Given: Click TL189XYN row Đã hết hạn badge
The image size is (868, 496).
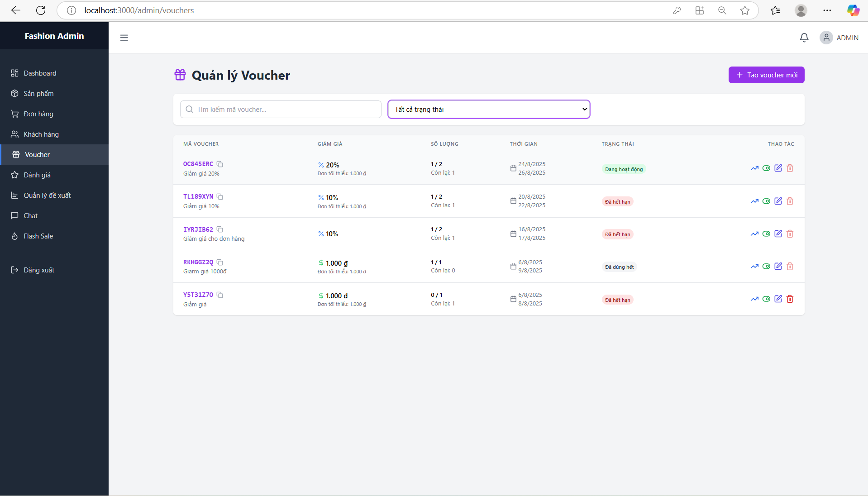Looking at the screenshot, I should pyautogui.click(x=617, y=202).
